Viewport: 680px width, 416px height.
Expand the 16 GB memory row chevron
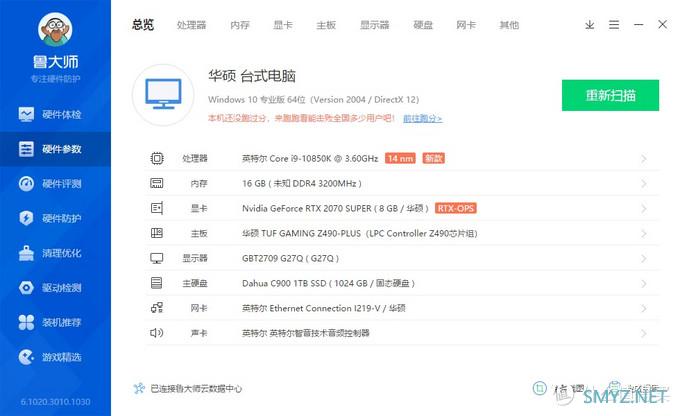[644, 184]
